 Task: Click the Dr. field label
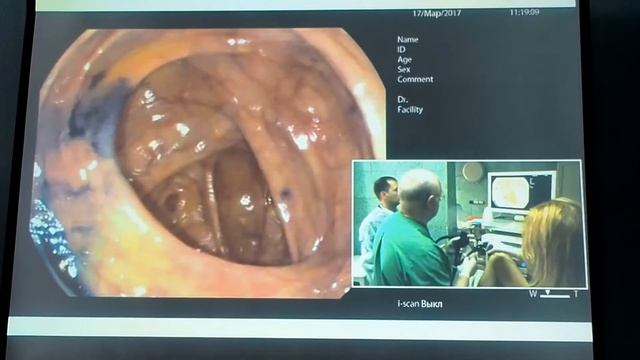point(402,99)
